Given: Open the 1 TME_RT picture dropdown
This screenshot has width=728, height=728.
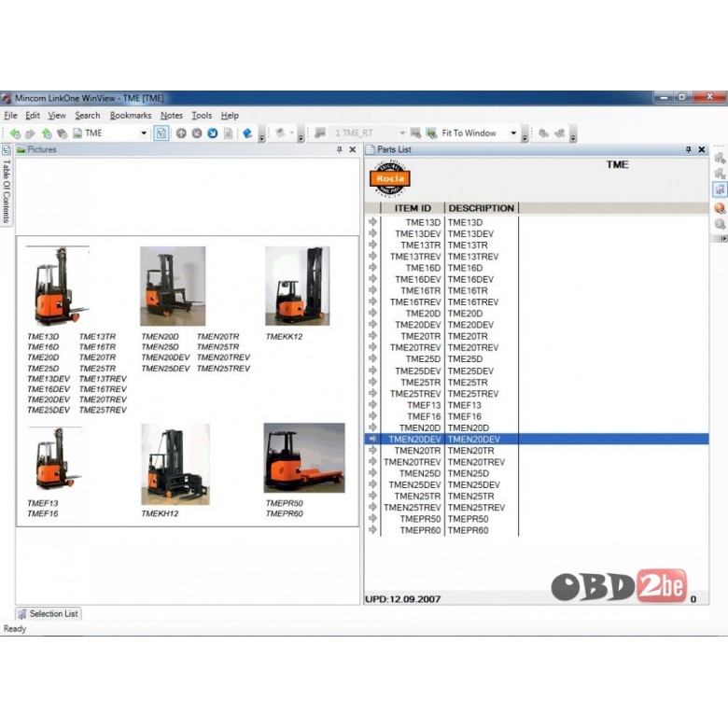Looking at the screenshot, I should (x=402, y=133).
